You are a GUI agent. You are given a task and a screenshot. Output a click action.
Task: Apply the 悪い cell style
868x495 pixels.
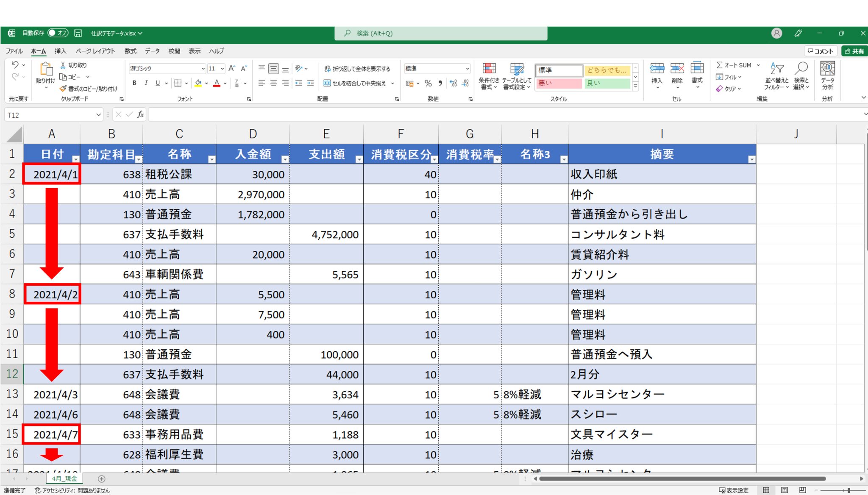[559, 83]
